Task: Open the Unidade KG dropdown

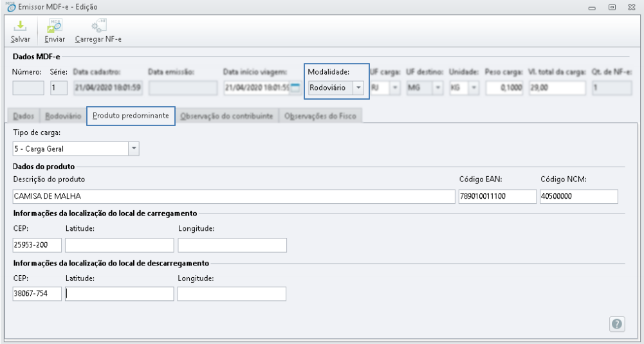Action: (x=474, y=88)
